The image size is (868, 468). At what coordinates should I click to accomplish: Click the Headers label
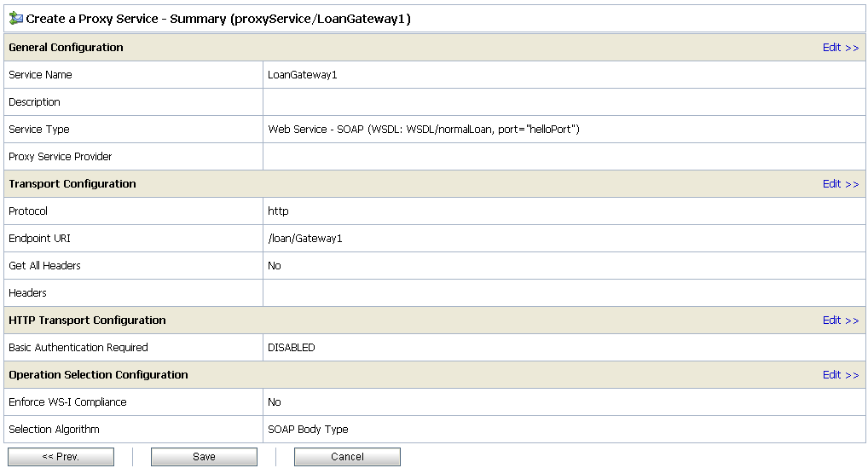tap(27, 293)
